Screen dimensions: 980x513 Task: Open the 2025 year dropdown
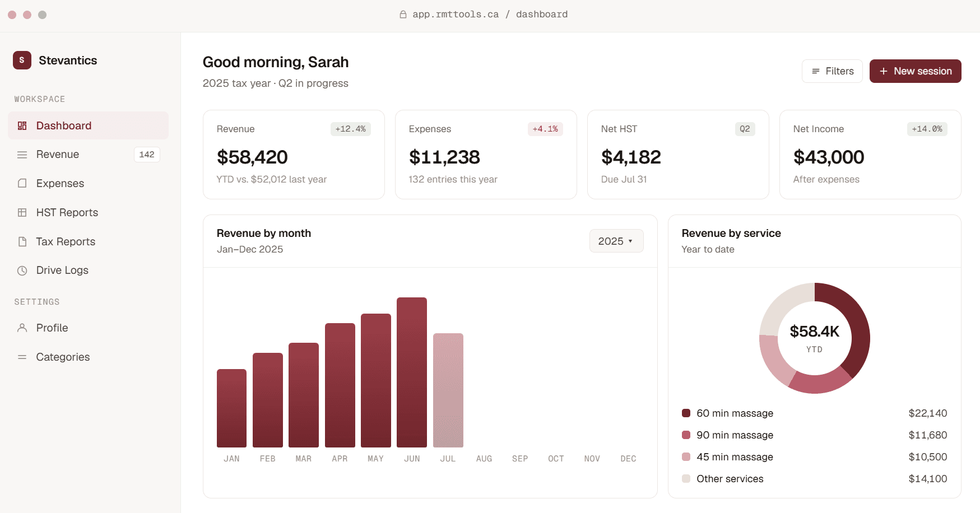coord(616,241)
